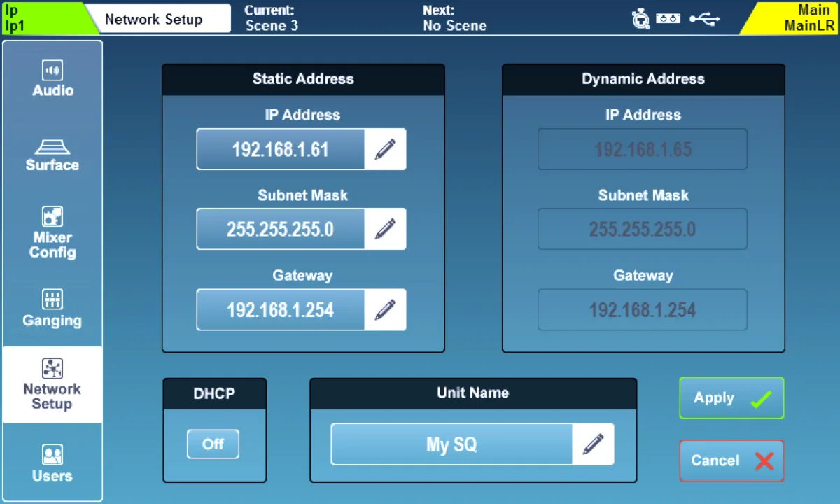Click the Static Address panel header
Viewport: 840px width, 504px height.
tap(303, 80)
